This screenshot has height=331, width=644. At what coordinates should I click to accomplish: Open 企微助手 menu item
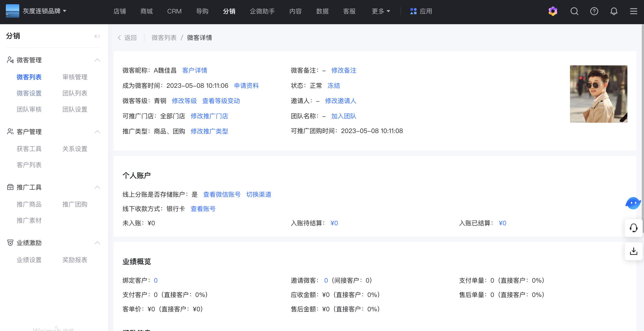(262, 11)
